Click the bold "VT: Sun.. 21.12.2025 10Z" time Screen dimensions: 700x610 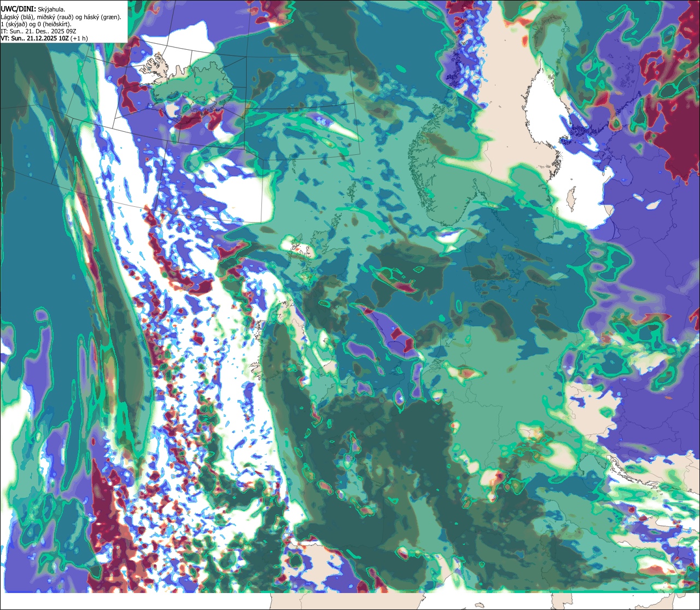(x=34, y=38)
